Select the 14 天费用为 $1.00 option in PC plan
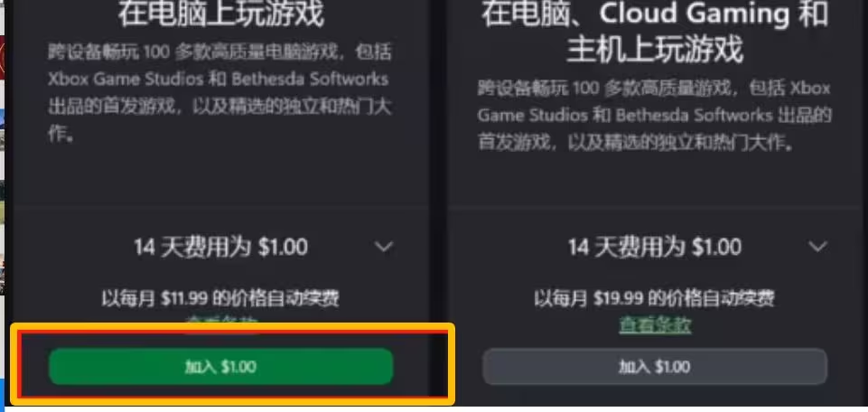This screenshot has width=868, height=412. click(x=221, y=247)
